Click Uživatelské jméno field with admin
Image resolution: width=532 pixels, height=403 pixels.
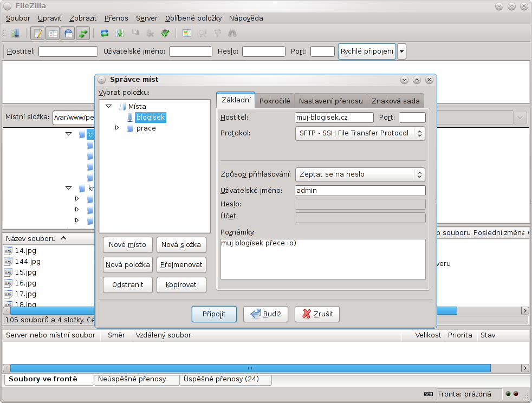360,191
